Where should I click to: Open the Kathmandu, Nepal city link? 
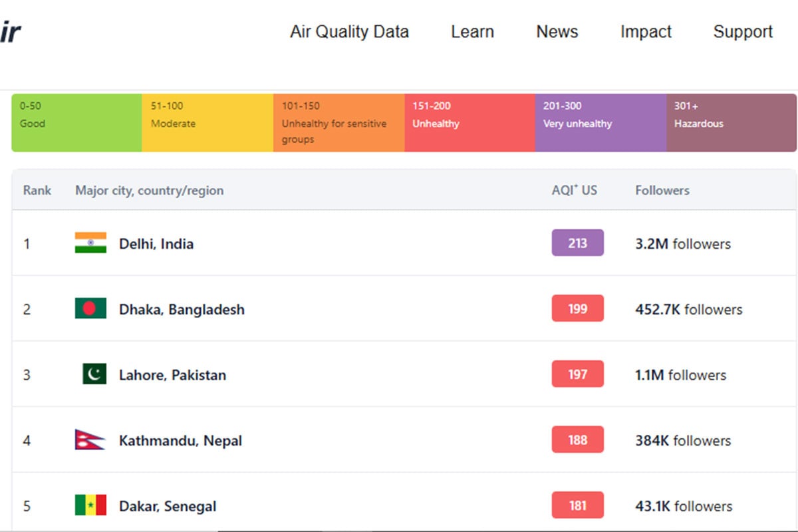click(x=180, y=441)
